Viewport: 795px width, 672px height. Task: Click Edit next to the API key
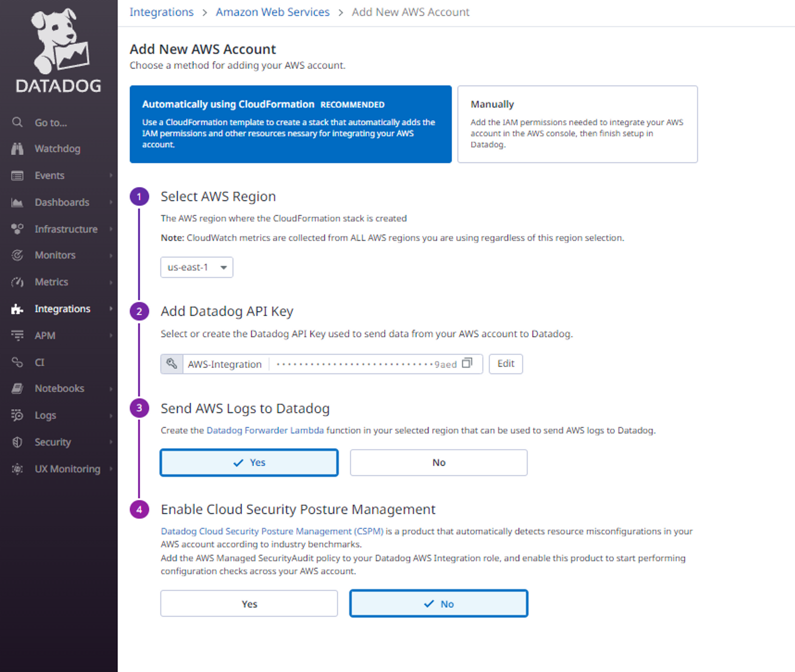tap(506, 363)
